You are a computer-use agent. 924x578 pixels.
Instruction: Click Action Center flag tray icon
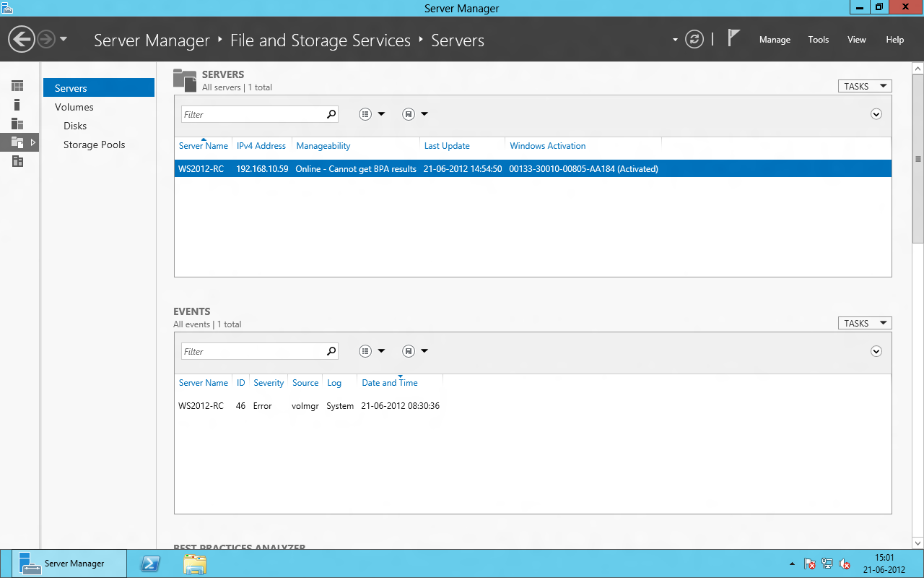coord(810,564)
